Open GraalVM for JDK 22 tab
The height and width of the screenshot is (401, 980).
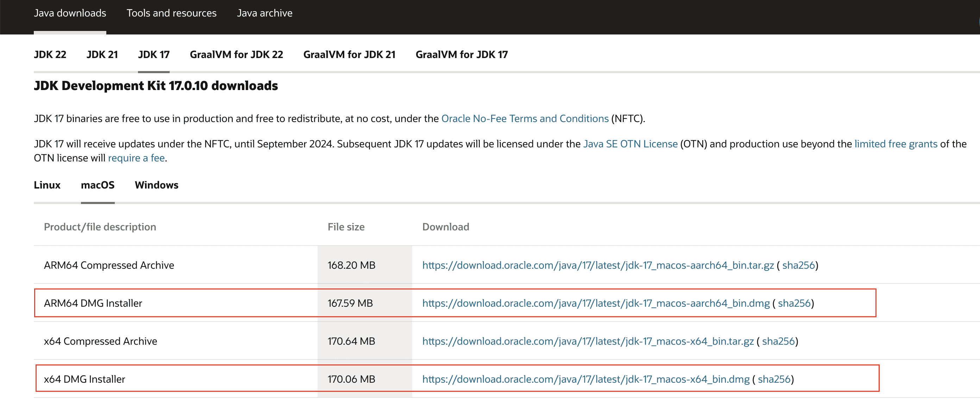click(x=236, y=55)
